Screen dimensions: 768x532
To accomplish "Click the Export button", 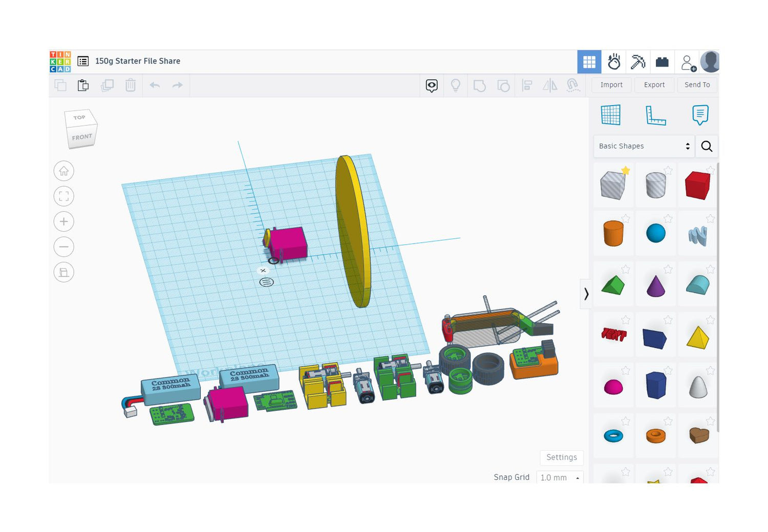I will (x=654, y=85).
